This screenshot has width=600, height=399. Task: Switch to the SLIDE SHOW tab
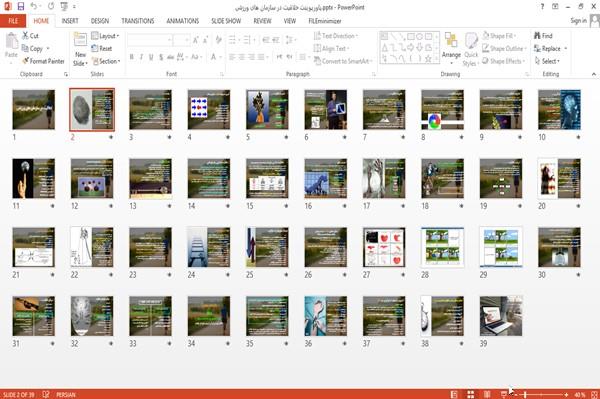(226, 21)
